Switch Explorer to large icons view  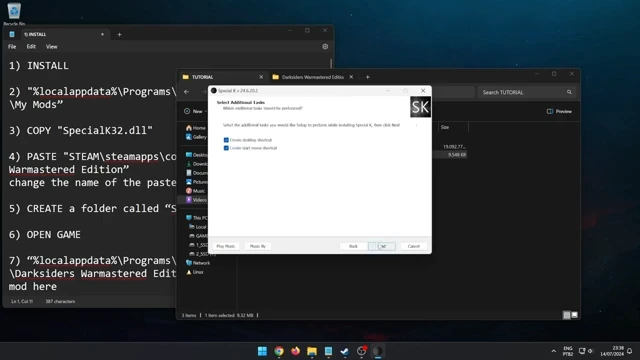tap(574, 315)
